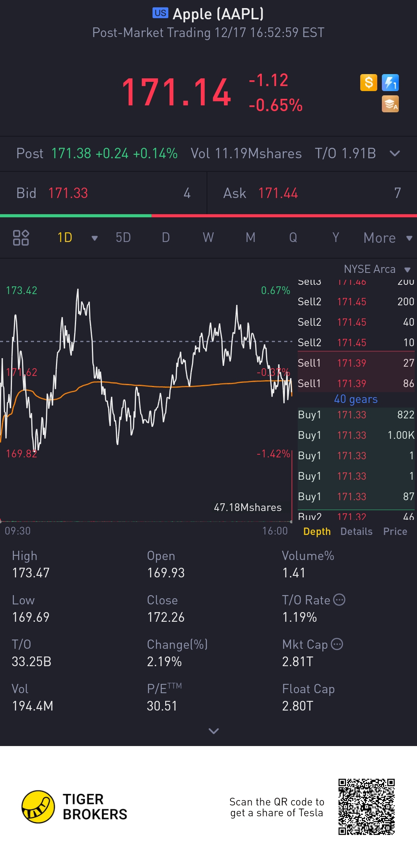This screenshot has height=868, width=417.
Task: Tap the Sell2 row with 200 shares
Action: 356,301
